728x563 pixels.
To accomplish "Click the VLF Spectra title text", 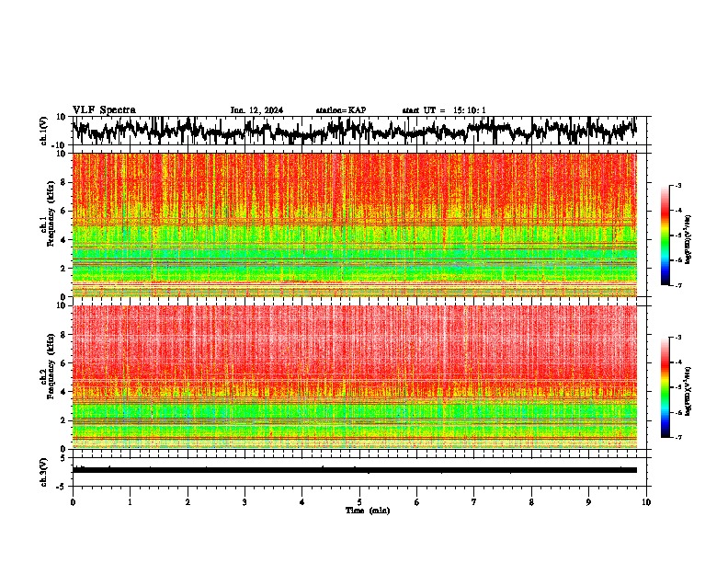I will pyautogui.click(x=104, y=110).
